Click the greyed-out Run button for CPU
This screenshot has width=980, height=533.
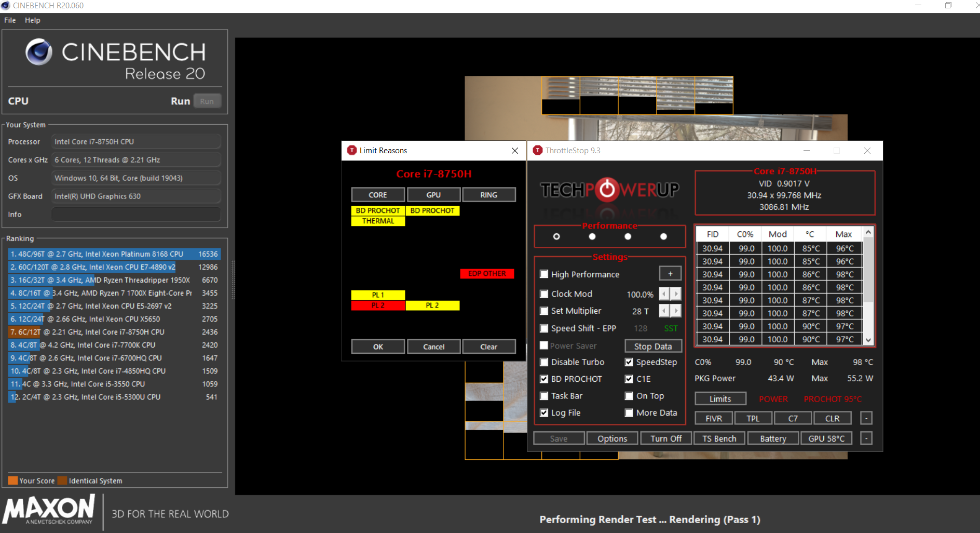(207, 101)
